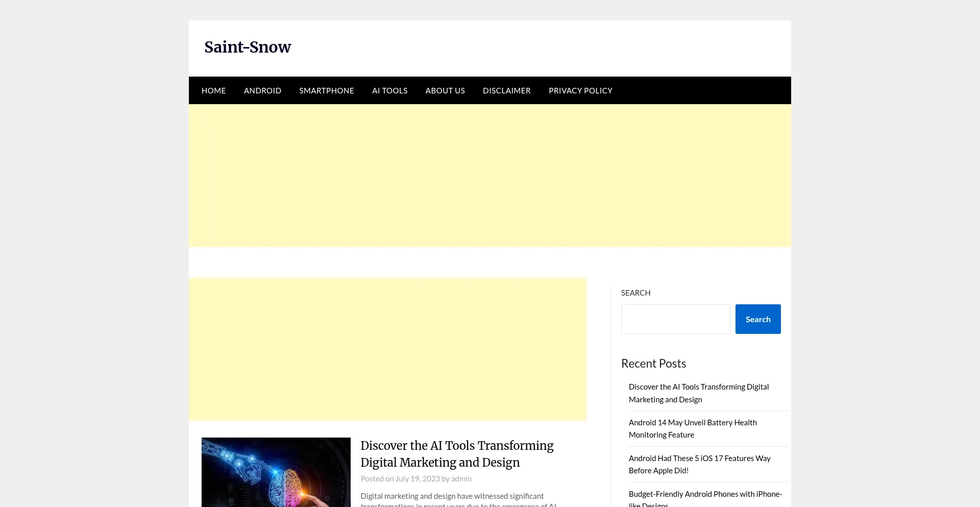
Task: Focus the sidebar search input field
Action: point(675,319)
